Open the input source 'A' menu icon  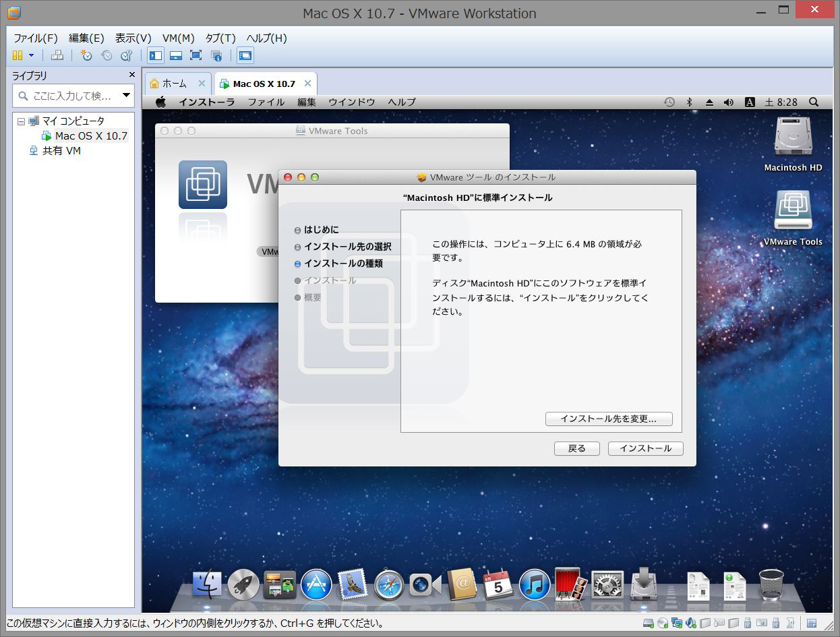point(749,102)
